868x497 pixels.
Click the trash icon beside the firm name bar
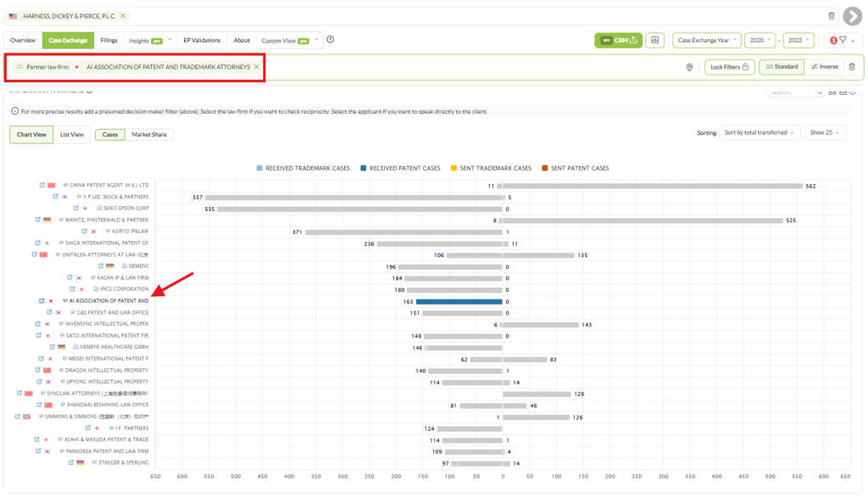coord(831,16)
